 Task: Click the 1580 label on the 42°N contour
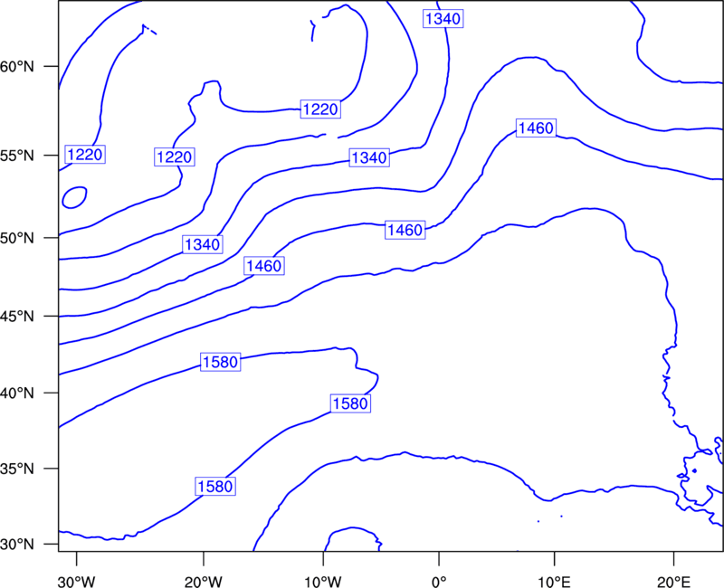tap(221, 363)
